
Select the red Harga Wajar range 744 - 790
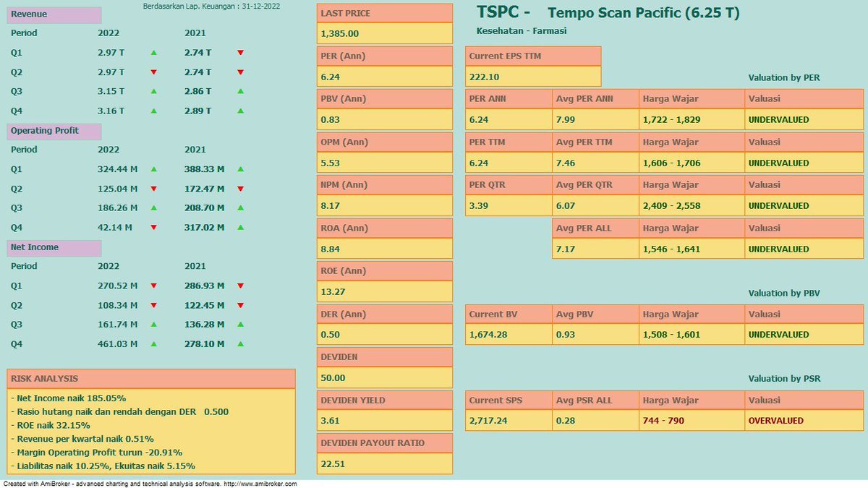[x=692, y=420]
